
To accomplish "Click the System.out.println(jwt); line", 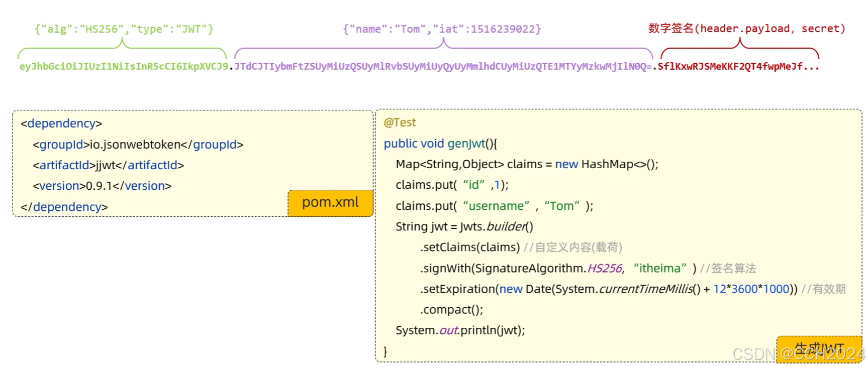I will coord(460,330).
